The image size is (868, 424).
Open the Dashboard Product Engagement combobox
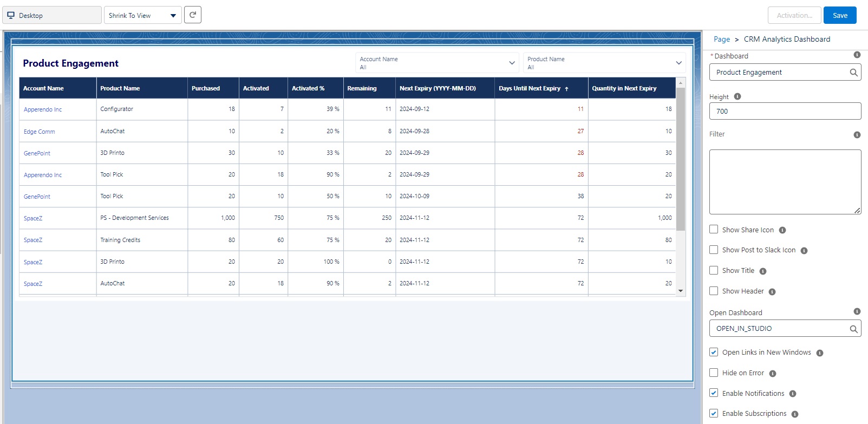pyautogui.click(x=785, y=73)
